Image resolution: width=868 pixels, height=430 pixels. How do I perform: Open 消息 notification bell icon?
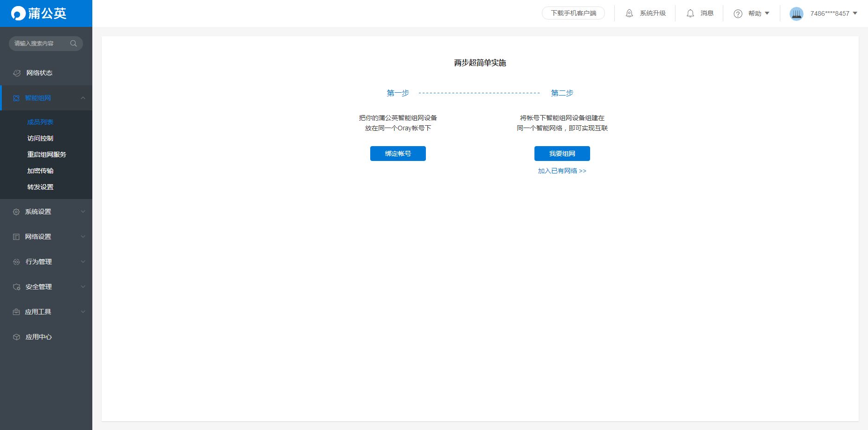click(690, 13)
